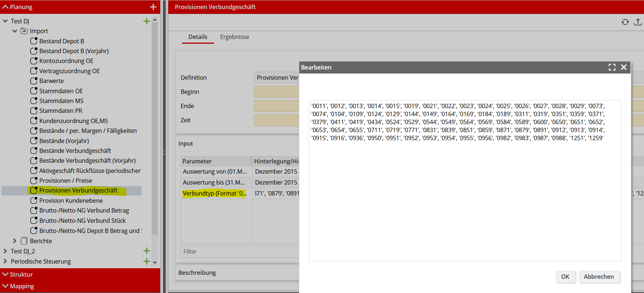Click Auswertung bis parameter row
This screenshot has height=293, width=644.
point(215,182)
